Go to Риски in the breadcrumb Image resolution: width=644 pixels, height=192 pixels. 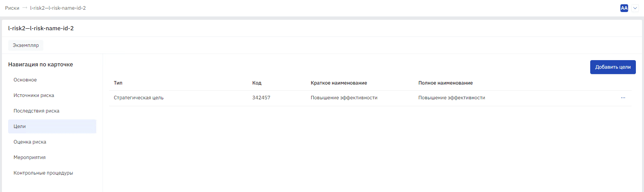click(x=12, y=8)
